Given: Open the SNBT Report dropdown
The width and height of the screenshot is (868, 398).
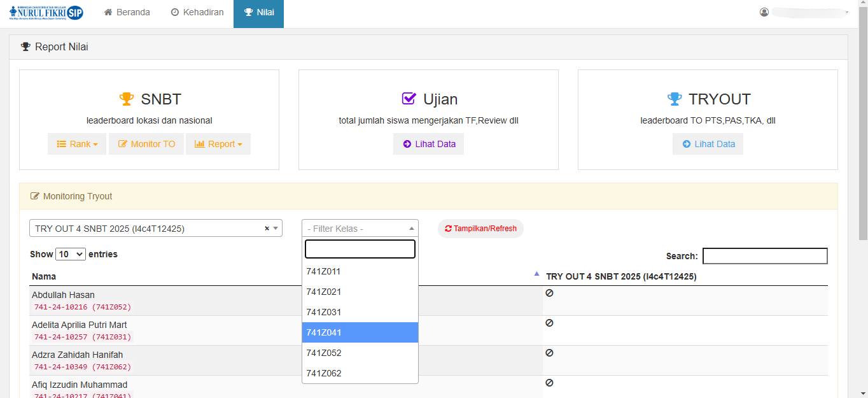Looking at the screenshot, I should pos(218,144).
